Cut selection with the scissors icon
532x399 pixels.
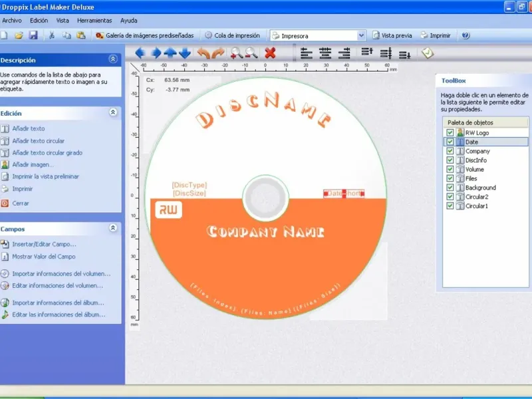coord(52,35)
